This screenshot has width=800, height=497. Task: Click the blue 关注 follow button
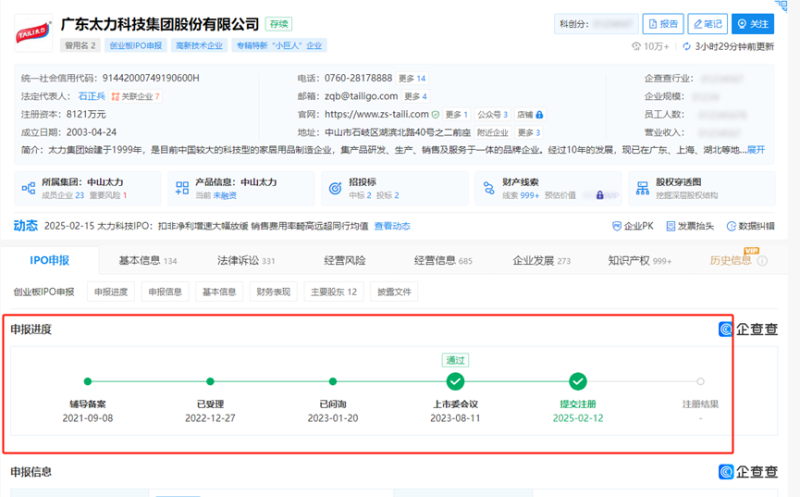coord(753,24)
